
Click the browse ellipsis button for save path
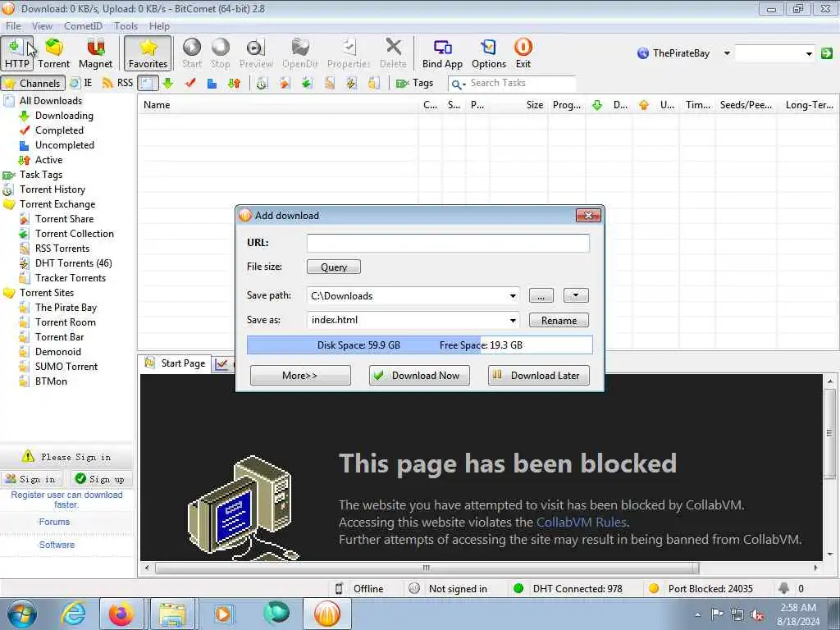(541, 295)
